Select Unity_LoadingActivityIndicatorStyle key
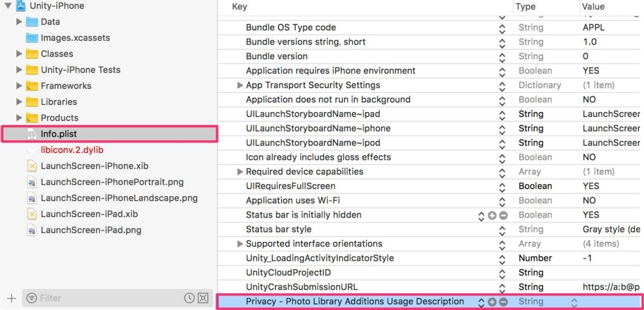This screenshot has width=644, height=310. [319, 258]
